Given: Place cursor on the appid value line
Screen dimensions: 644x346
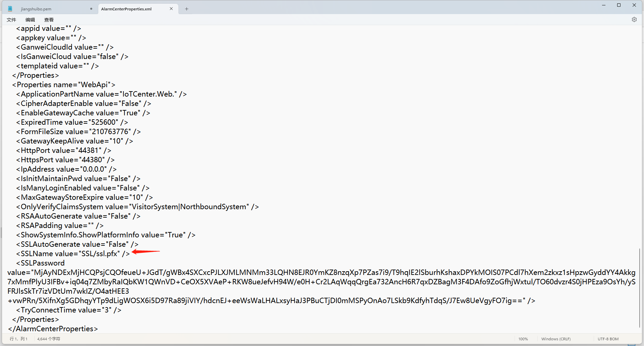Looking at the screenshot, I should (49, 28).
